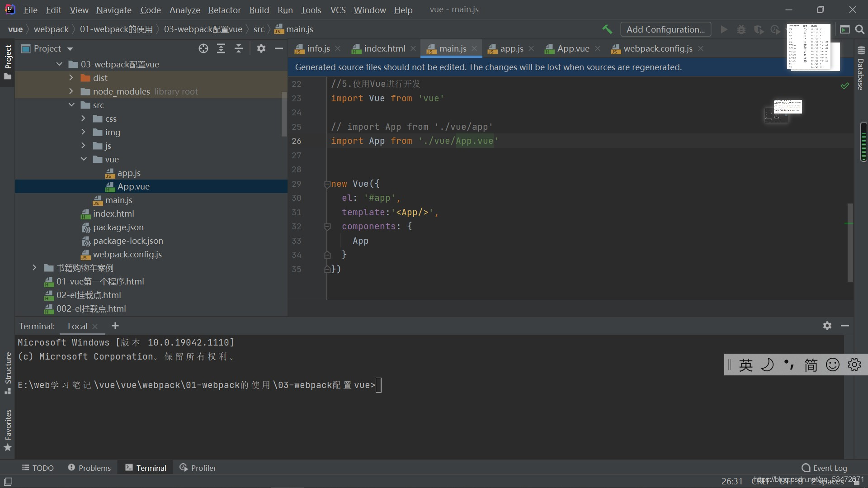Expand the dist folder

coord(71,78)
